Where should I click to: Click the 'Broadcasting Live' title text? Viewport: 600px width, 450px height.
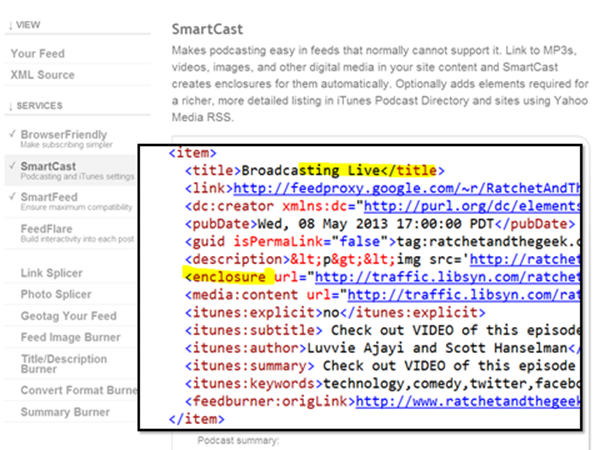click(x=311, y=170)
